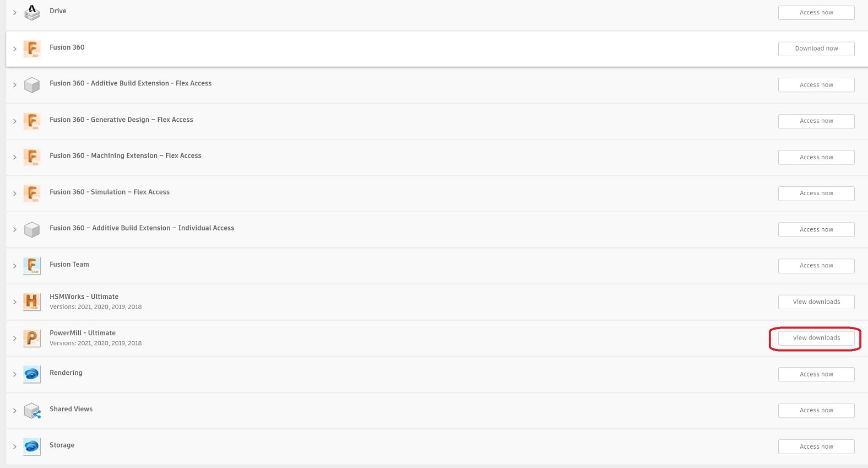Expand the Rendering row
Viewport: 868px width, 468px height.
[x=15, y=374]
